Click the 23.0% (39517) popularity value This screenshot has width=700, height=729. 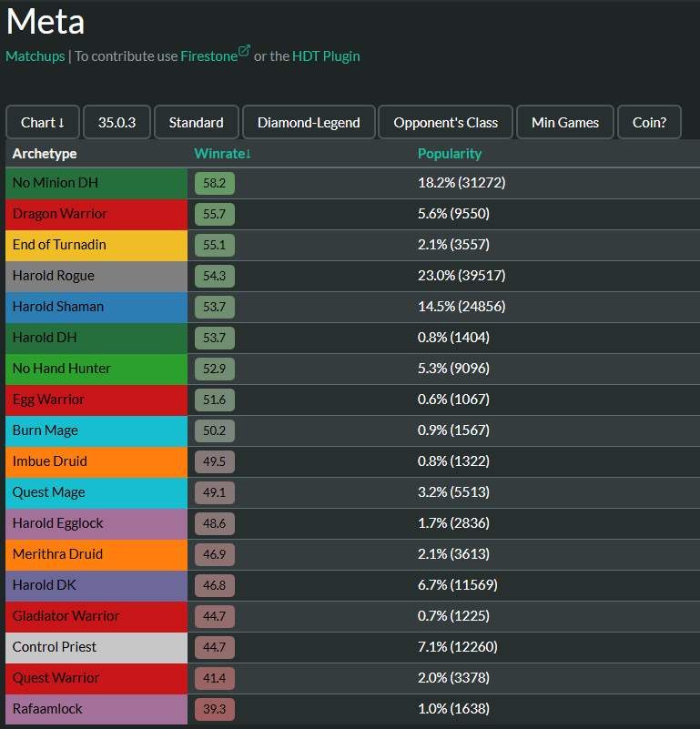click(x=462, y=276)
